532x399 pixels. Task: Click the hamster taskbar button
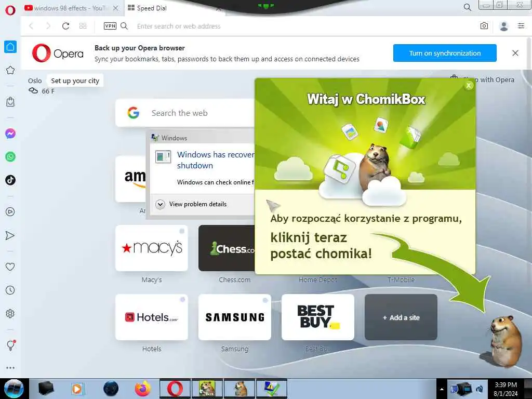pyautogui.click(x=240, y=389)
